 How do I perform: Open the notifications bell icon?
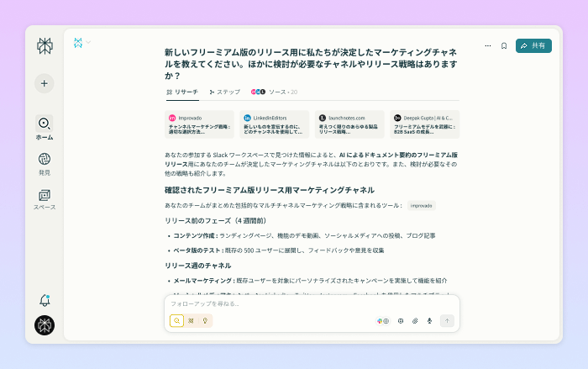pyautogui.click(x=45, y=300)
